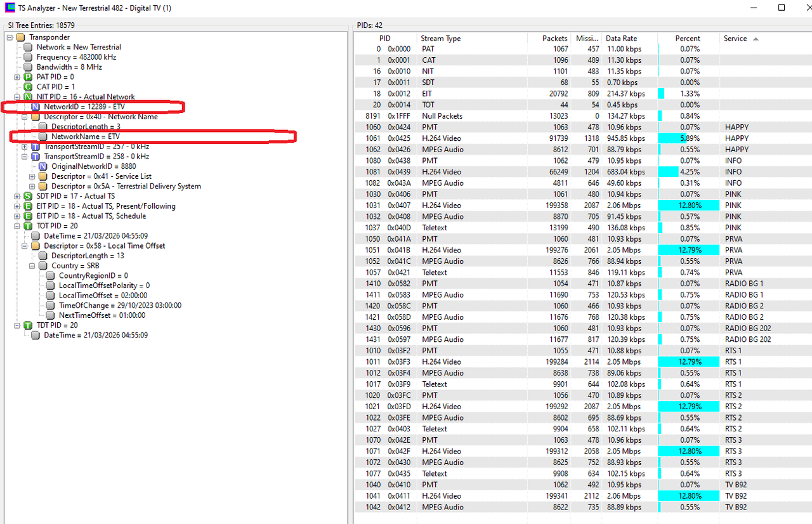Sort by the Missi... column header
The width and height of the screenshot is (812, 524).
pos(587,39)
